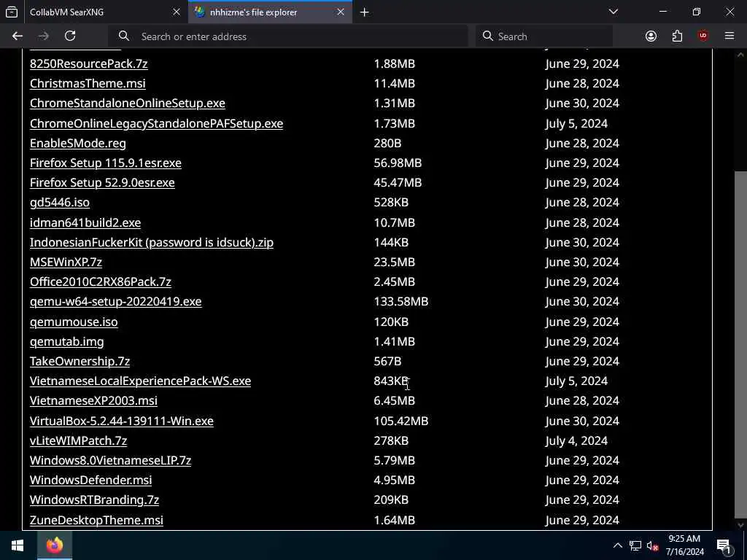
Task: Click the 567B size value
Action: tap(387, 362)
